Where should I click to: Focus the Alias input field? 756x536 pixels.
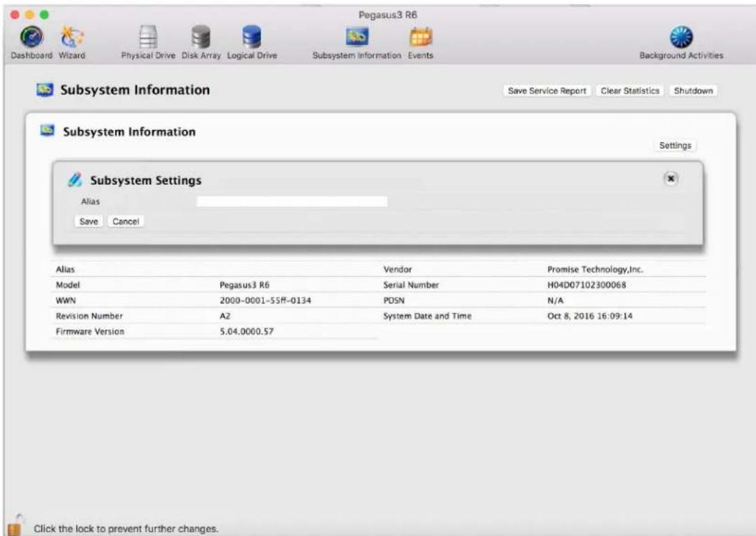(291, 202)
